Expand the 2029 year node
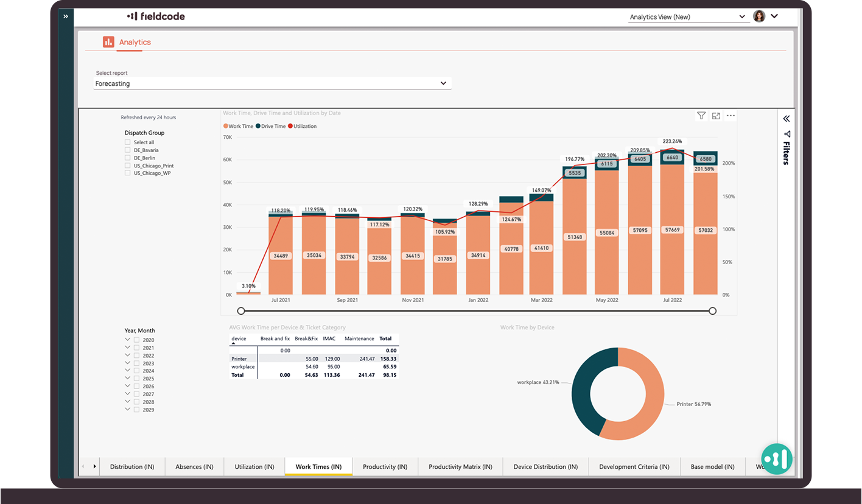 click(128, 410)
